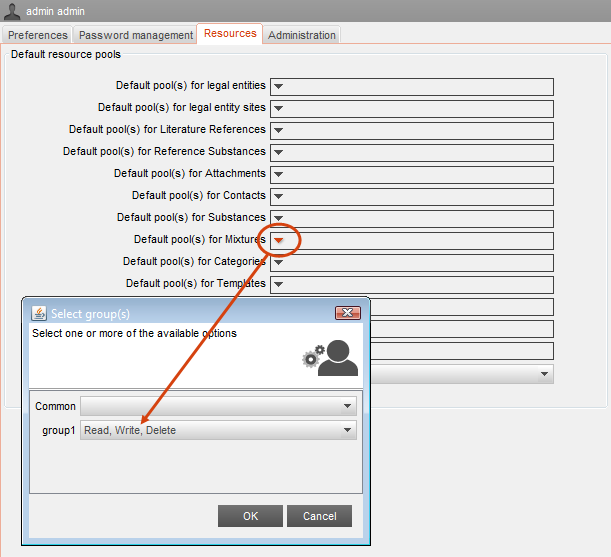Click the 'admin admin' user name
This screenshot has height=557, width=611.
pos(55,11)
